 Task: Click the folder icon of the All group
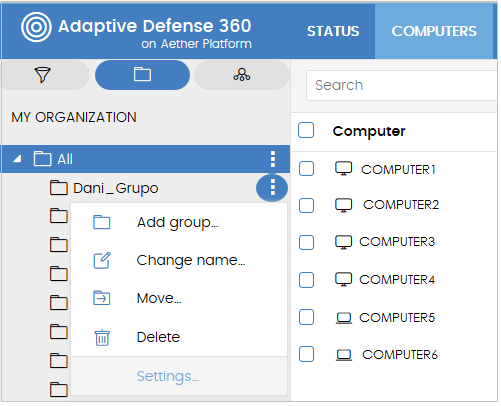43,159
